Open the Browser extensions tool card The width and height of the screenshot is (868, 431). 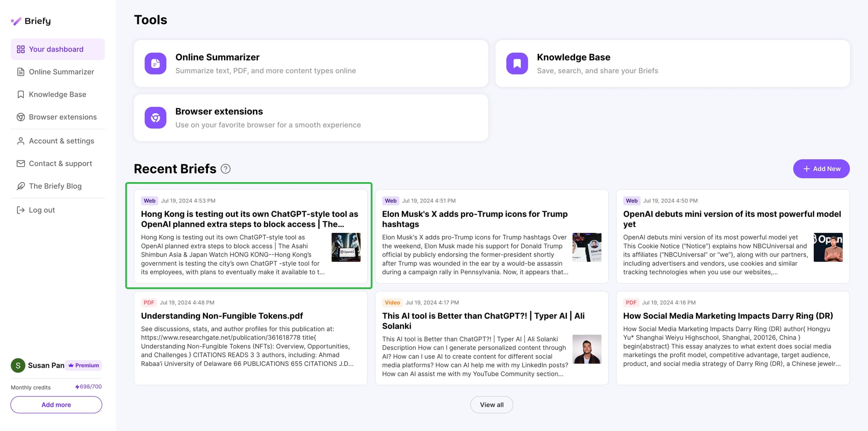click(311, 118)
